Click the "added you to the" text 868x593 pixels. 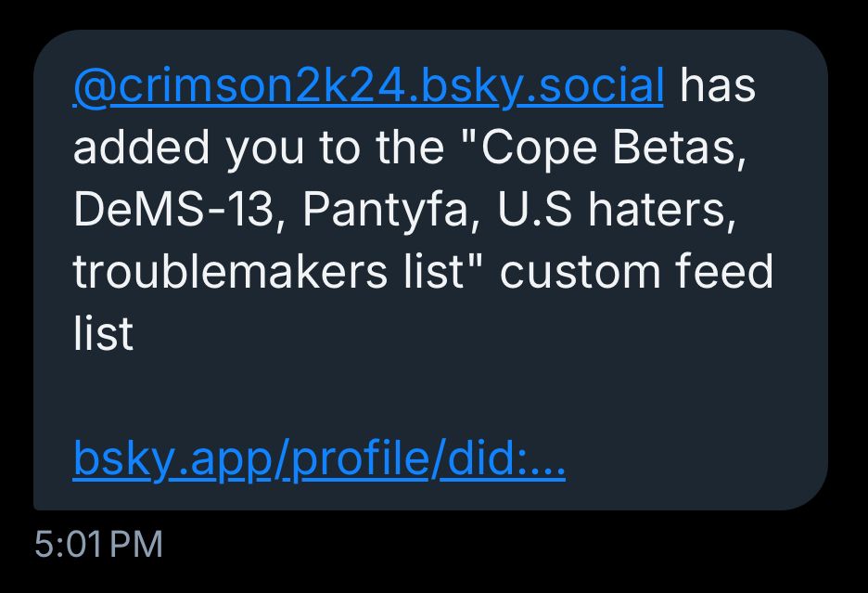point(259,148)
